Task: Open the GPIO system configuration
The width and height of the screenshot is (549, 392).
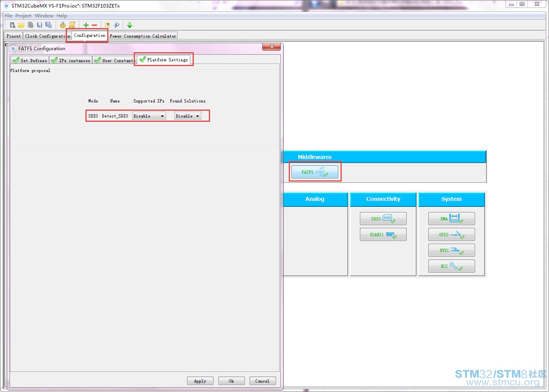Action: pos(452,235)
